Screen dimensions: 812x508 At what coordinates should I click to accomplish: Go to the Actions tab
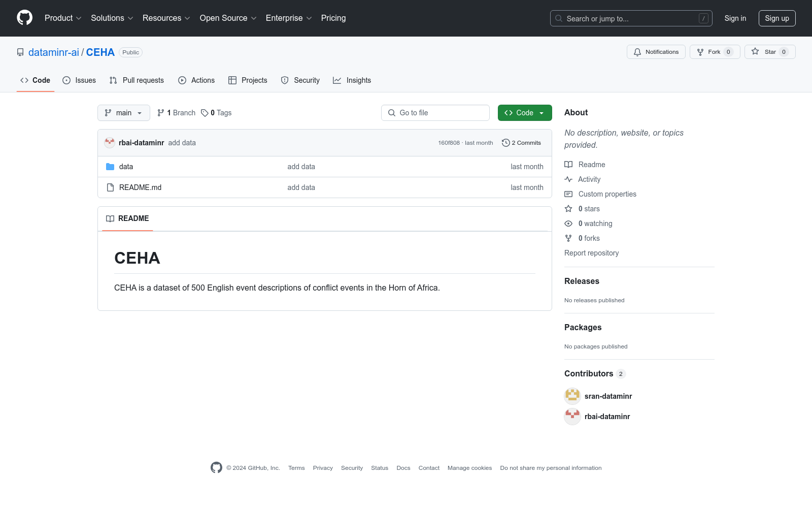pos(196,80)
